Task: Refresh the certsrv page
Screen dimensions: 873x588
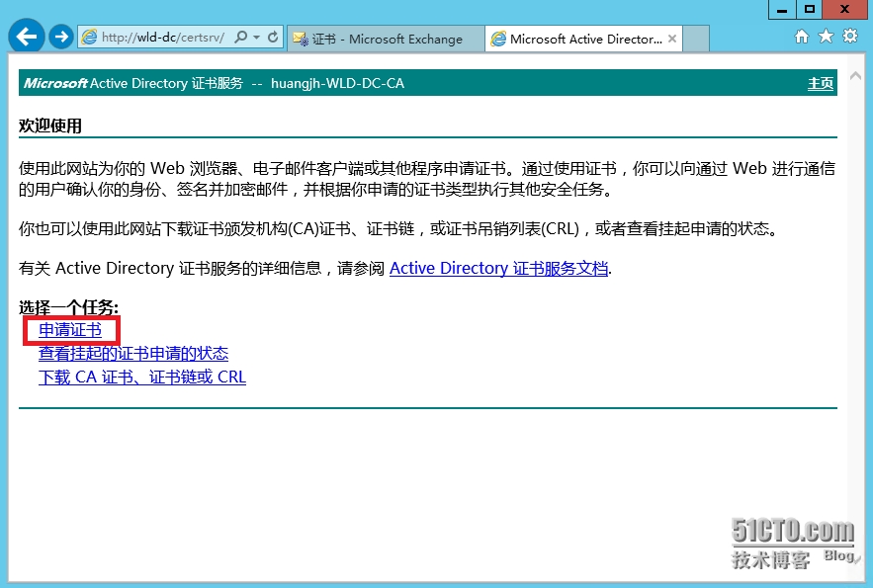Action: click(x=273, y=38)
